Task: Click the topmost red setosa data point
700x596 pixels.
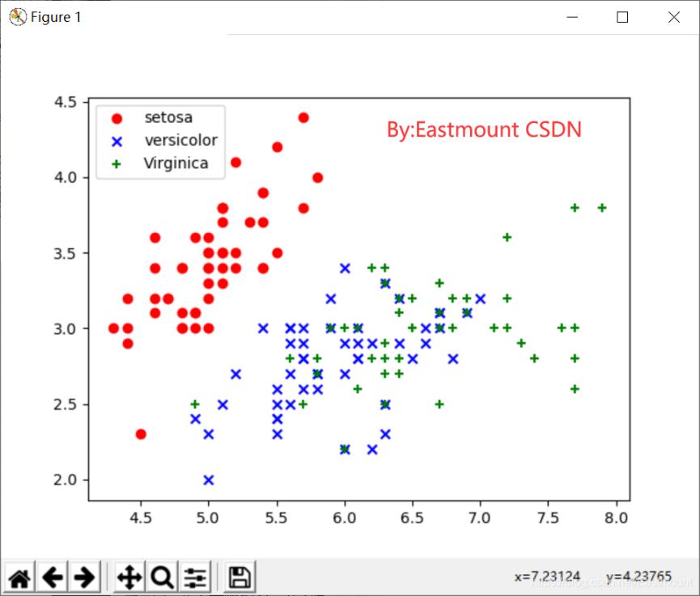Action: (303, 117)
